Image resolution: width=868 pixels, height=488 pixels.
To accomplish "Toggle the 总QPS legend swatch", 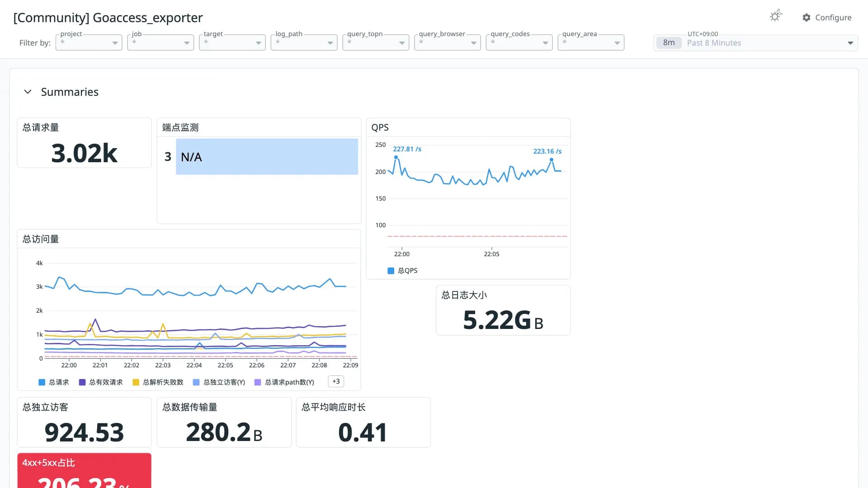I will [391, 271].
